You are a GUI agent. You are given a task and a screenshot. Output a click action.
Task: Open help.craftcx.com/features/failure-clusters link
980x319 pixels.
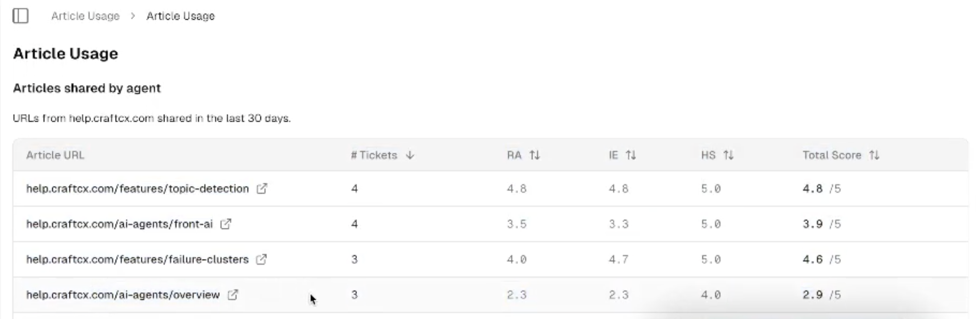pos(137,260)
